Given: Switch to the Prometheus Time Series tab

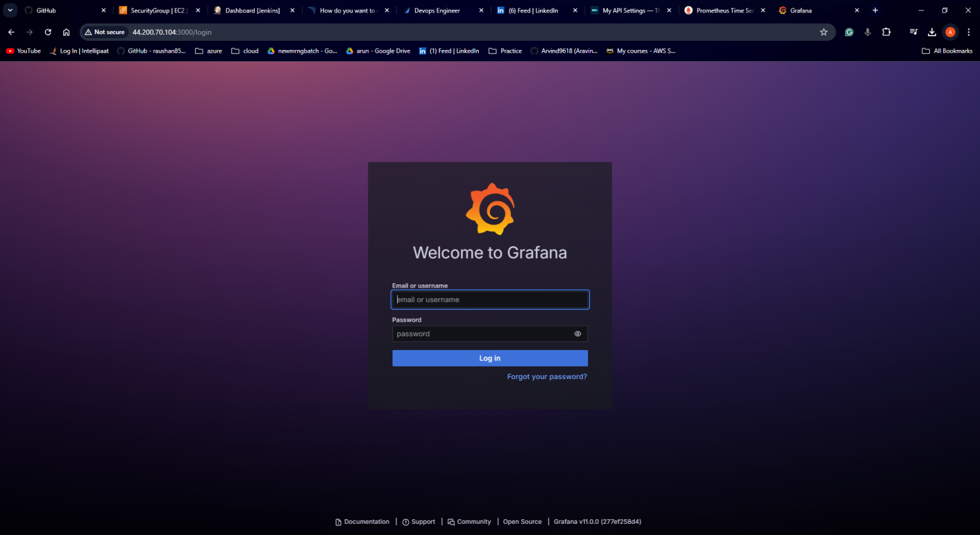Looking at the screenshot, I should pyautogui.click(x=723, y=11).
